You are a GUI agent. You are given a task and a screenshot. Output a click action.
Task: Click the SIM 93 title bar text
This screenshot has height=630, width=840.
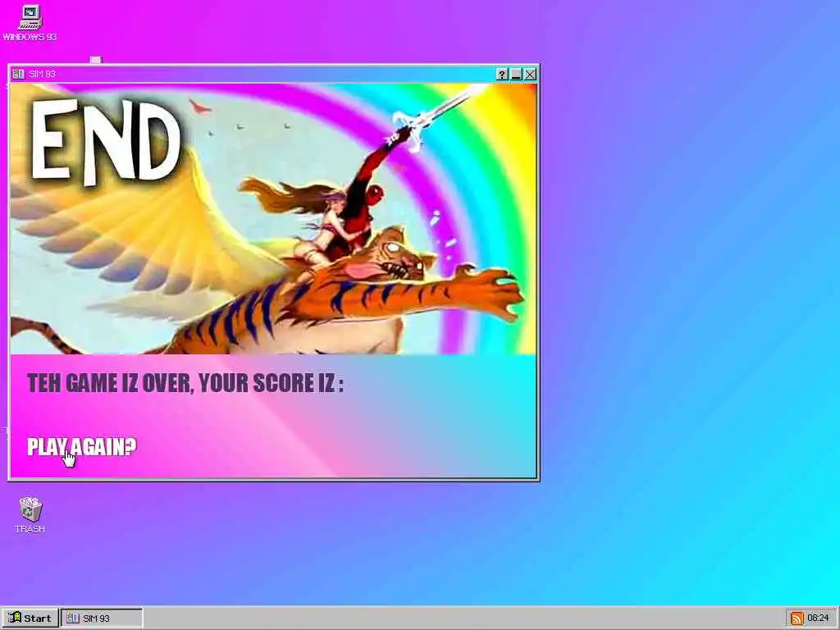[x=43, y=74]
